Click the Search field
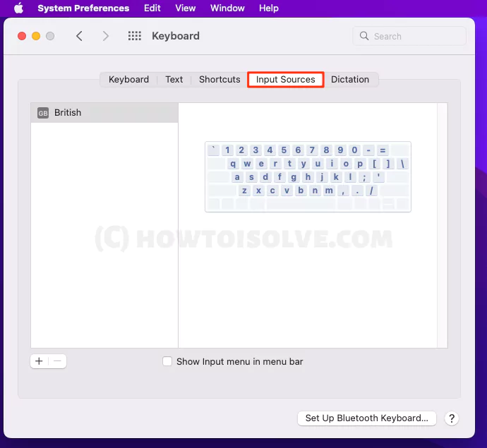Screen dimensions: 487x448 click(409, 36)
